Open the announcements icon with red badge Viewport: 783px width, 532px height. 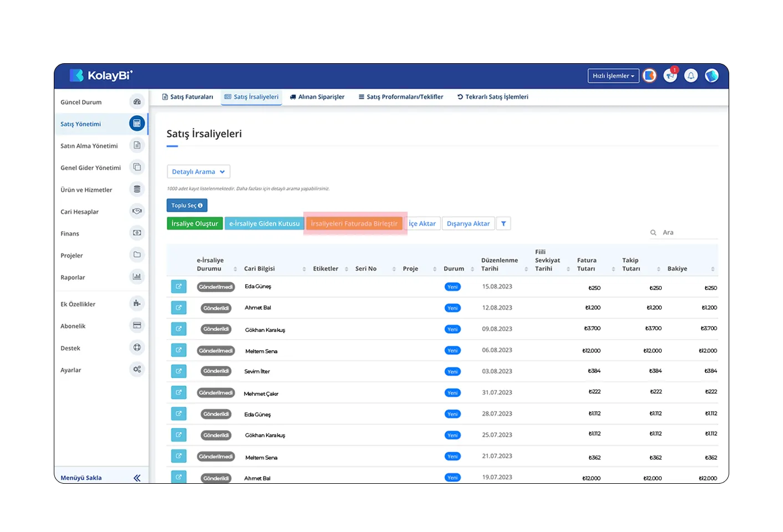pyautogui.click(x=670, y=75)
